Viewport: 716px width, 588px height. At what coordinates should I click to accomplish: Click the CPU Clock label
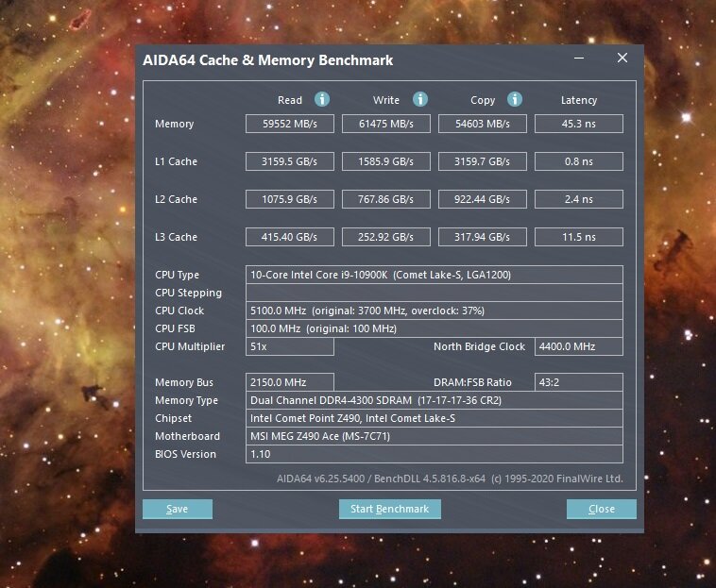tap(179, 311)
